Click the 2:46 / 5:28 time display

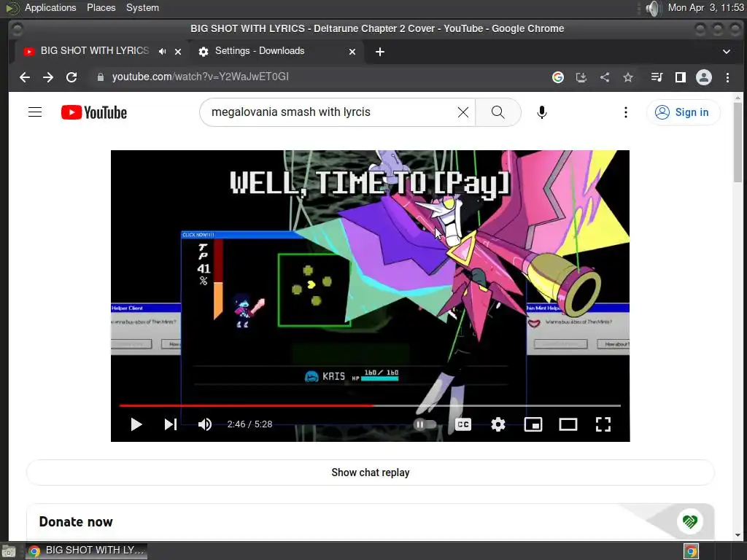[249, 424]
